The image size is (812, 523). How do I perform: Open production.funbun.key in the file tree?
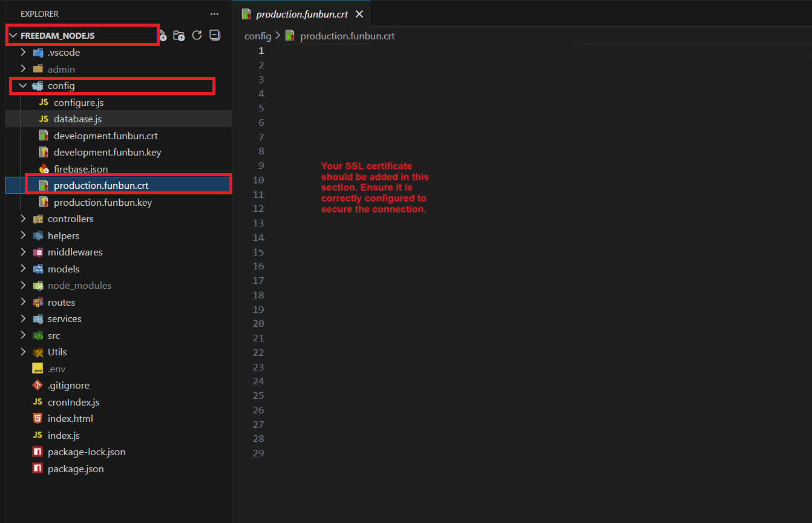click(102, 203)
